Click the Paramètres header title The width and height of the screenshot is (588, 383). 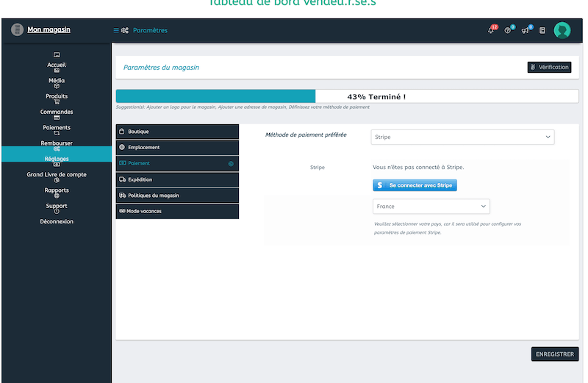[150, 30]
